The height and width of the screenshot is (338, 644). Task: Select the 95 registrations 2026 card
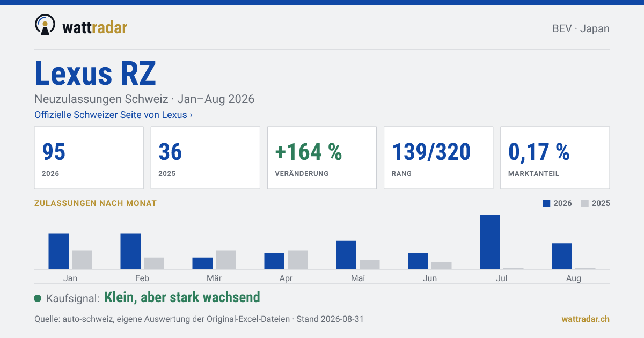pos(89,158)
